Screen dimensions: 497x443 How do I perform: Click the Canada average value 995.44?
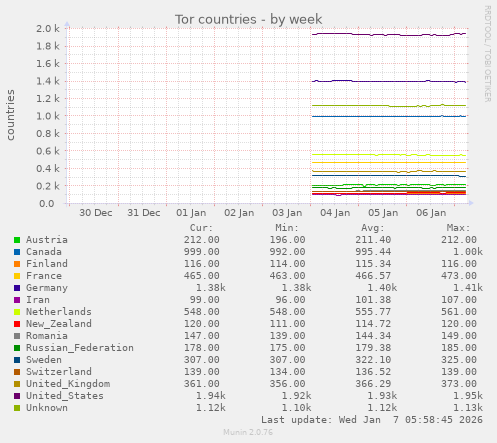(x=373, y=252)
